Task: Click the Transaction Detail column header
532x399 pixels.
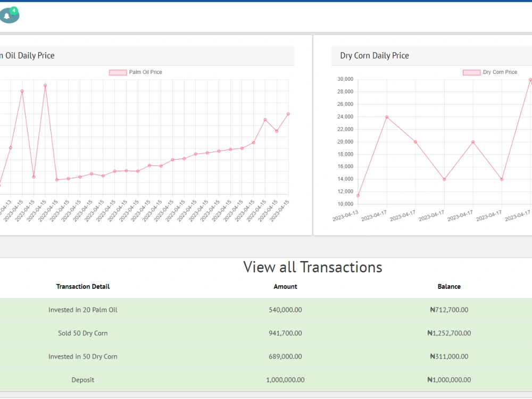Action: (x=83, y=287)
